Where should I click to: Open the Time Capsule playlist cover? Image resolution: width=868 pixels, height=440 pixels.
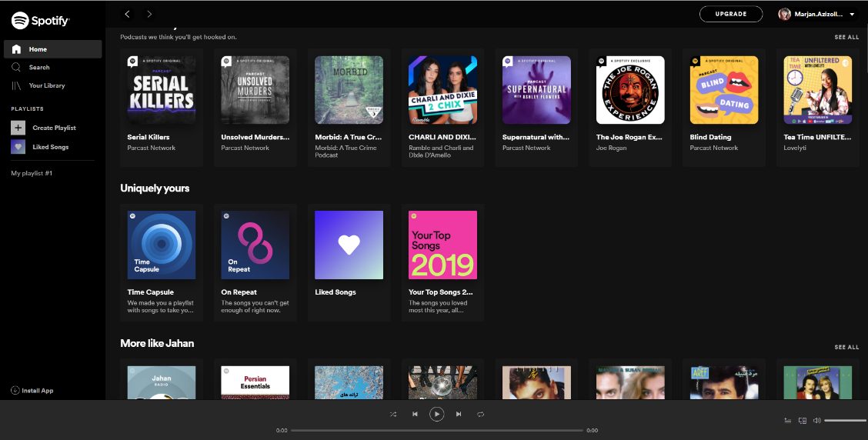point(161,245)
